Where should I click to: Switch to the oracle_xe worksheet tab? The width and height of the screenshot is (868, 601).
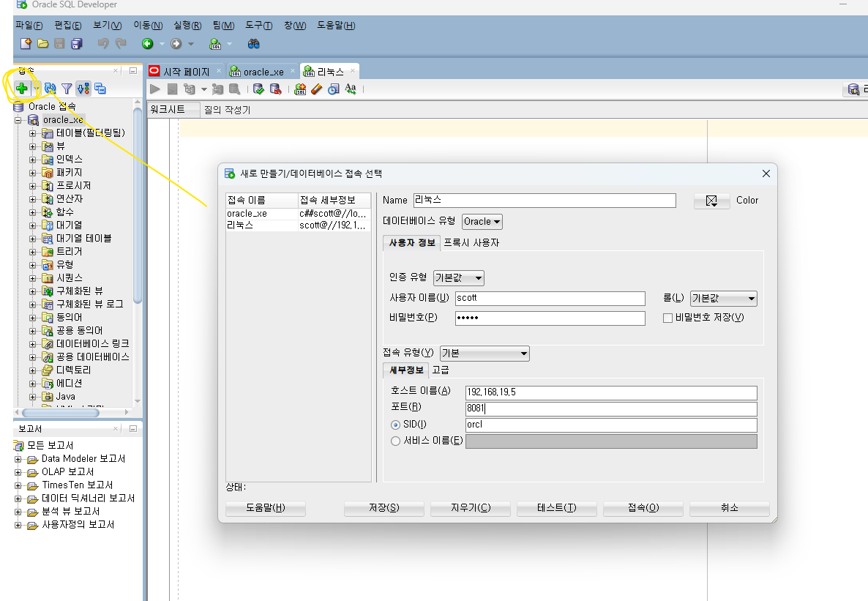click(x=263, y=72)
